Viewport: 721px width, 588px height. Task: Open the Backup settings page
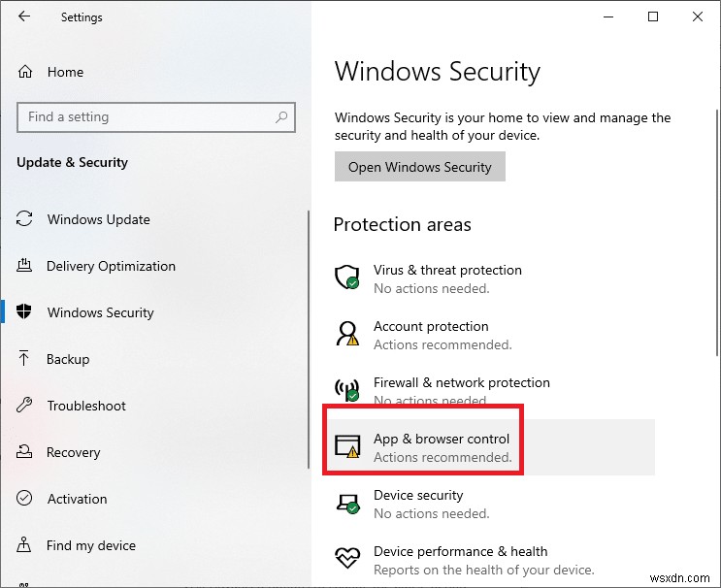click(68, 359)
